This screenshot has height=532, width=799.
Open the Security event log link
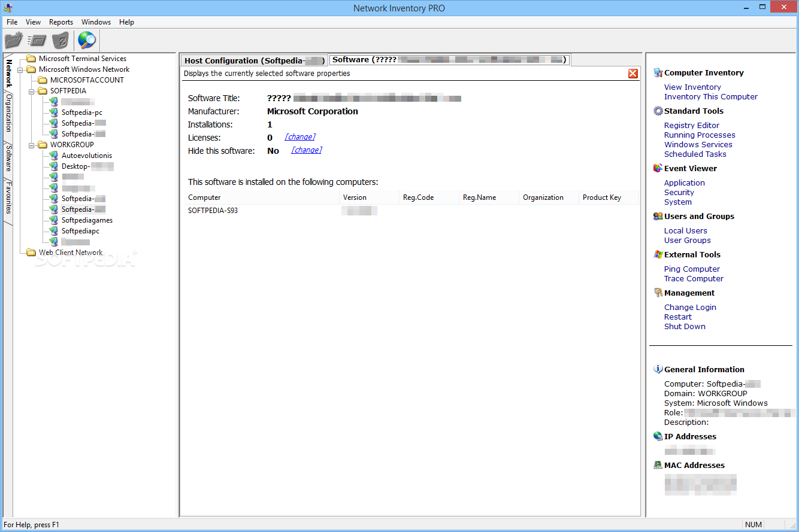click(x=679, y=192)
